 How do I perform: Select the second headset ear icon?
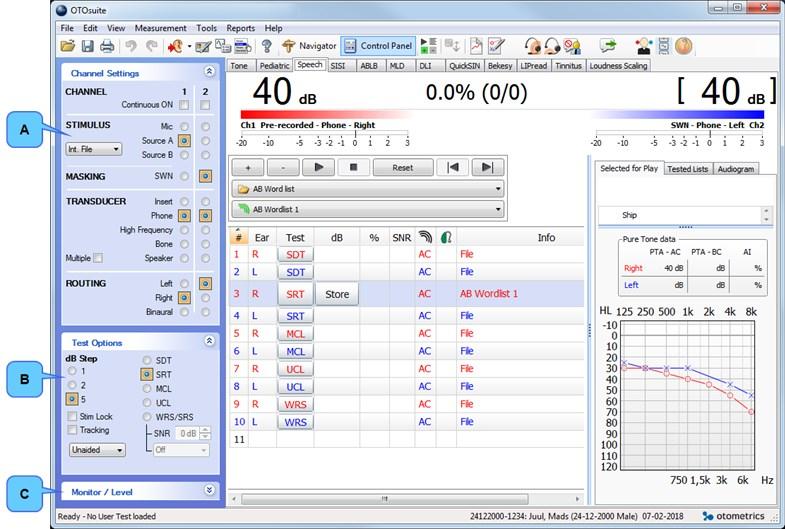tap(552, 46)
